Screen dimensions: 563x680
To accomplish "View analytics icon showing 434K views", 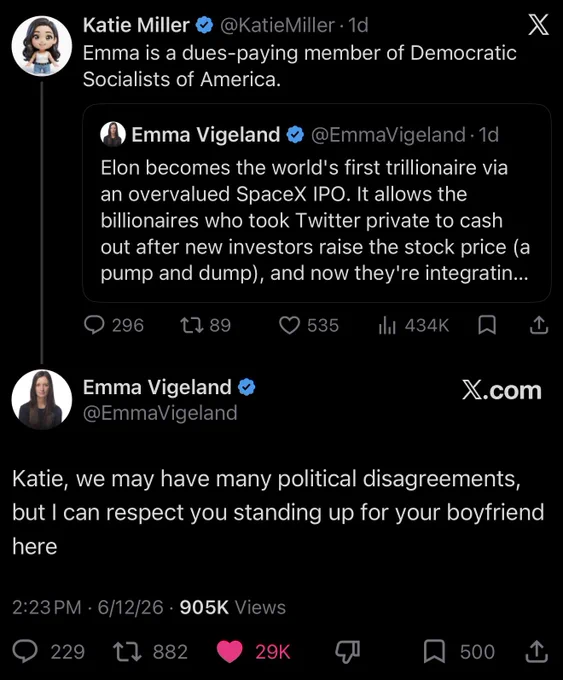I will (x=387, y=325).
